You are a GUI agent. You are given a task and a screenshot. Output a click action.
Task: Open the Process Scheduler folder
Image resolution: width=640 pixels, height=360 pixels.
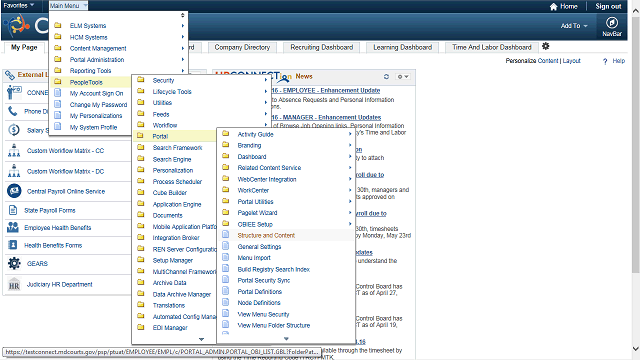pos(177,182)
